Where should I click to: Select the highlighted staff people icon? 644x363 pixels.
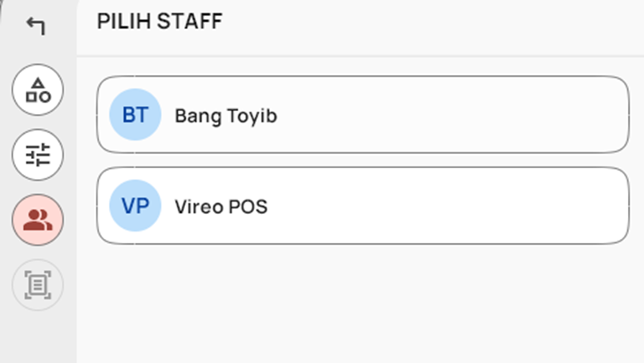click(37, 220)
